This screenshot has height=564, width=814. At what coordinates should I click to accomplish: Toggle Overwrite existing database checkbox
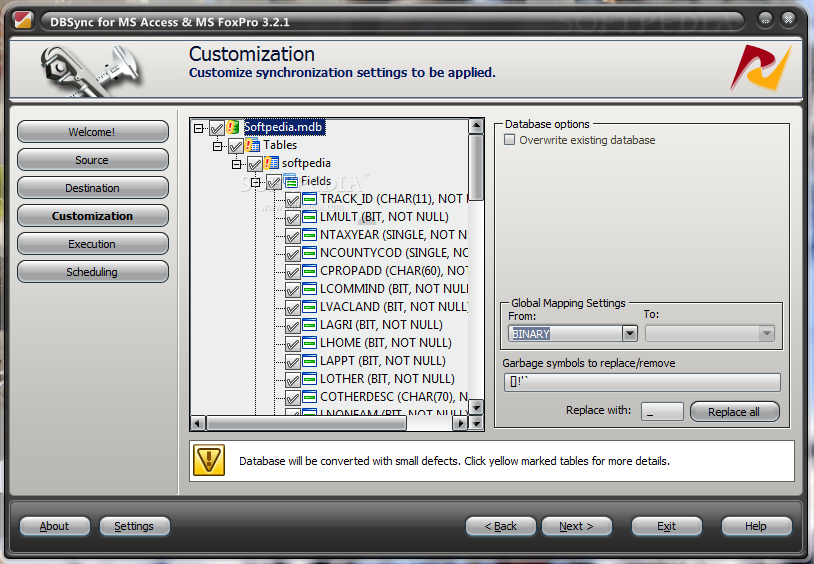[510, 140]
